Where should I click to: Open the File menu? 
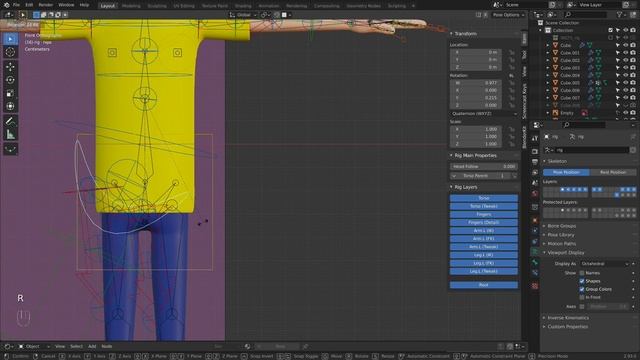coord(16,5)
